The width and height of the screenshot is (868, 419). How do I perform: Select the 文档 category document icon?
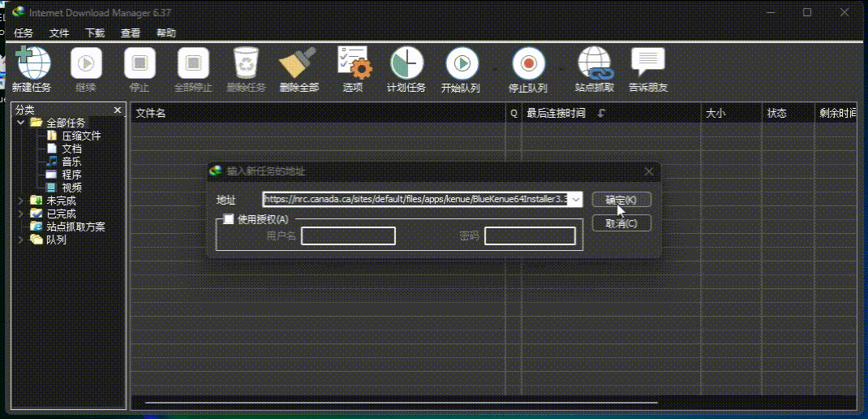pos(51,149)
